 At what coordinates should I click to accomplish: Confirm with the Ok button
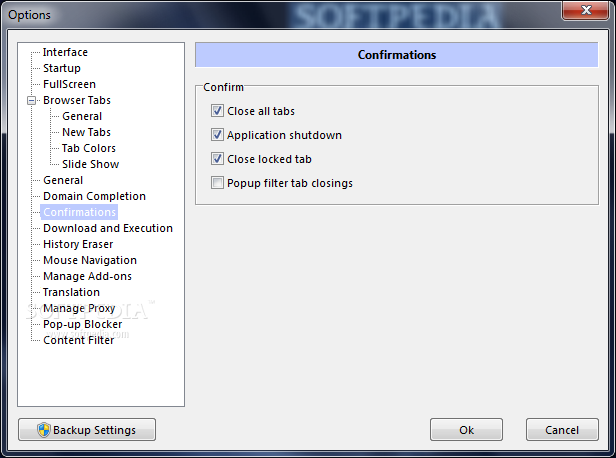pyautogui.click(x=466, y=430)
